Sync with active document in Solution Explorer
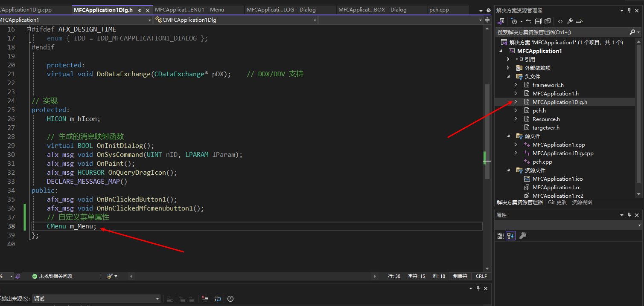 (x=529, y=21)
